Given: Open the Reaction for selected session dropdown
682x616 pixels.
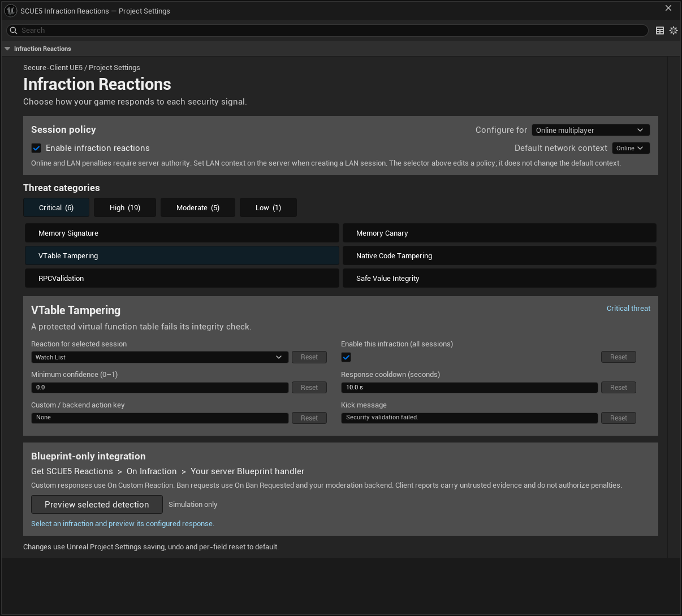Looking at the screenshot, I should click(159, 357).
